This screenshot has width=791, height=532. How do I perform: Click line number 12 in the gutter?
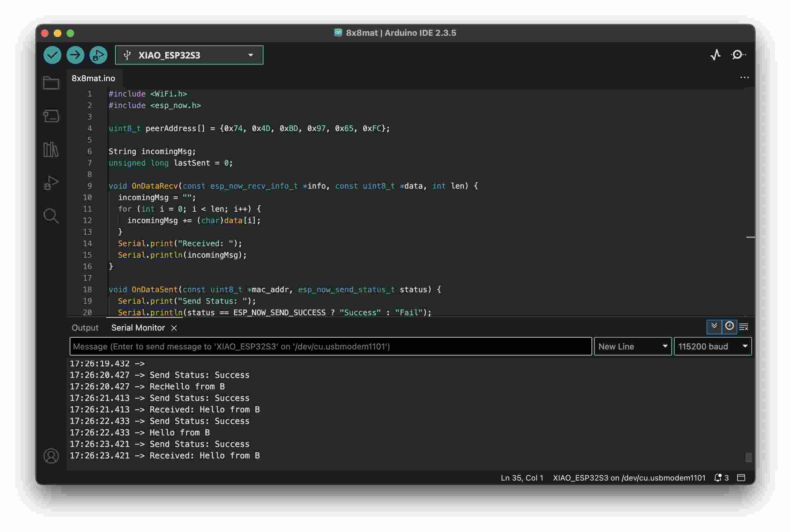tap(87, 221)
